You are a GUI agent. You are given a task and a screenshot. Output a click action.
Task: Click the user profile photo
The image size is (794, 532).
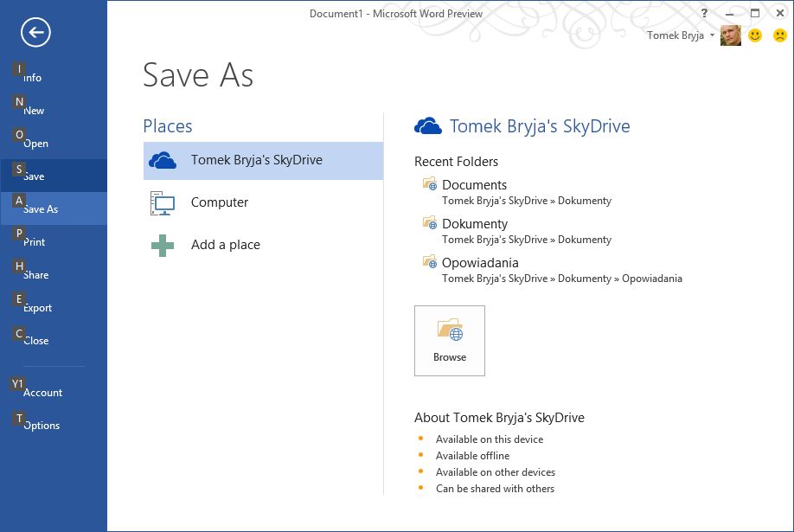(730, 35)
